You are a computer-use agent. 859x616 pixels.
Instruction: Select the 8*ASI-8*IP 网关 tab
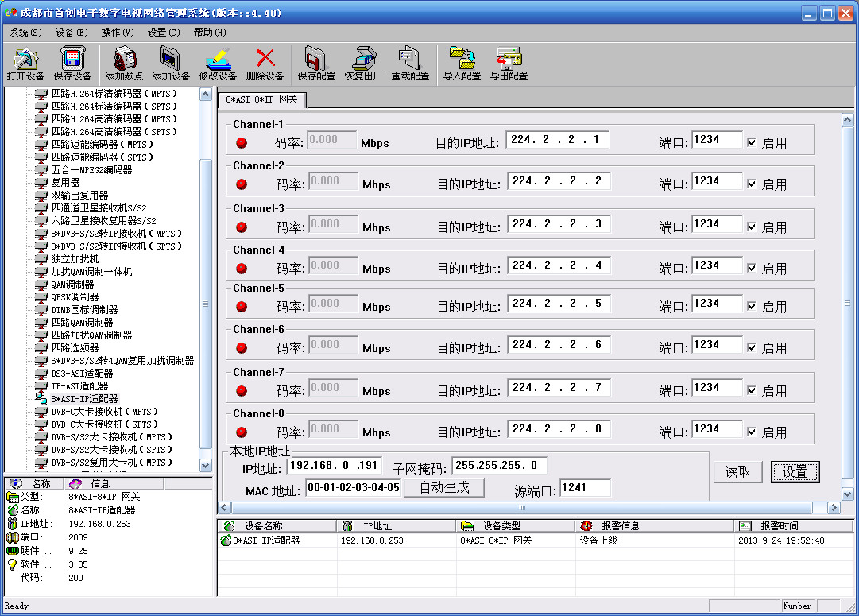pos(262,99)
